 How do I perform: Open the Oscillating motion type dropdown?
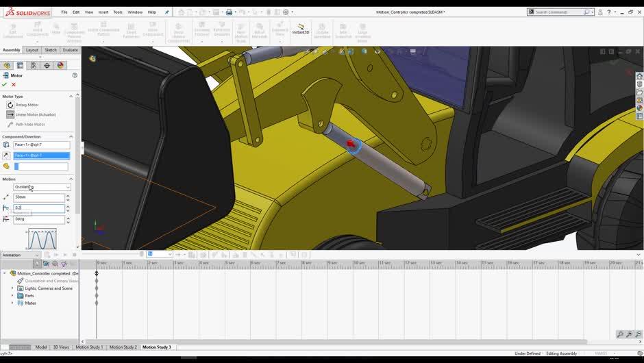click(x=42, y=187)
